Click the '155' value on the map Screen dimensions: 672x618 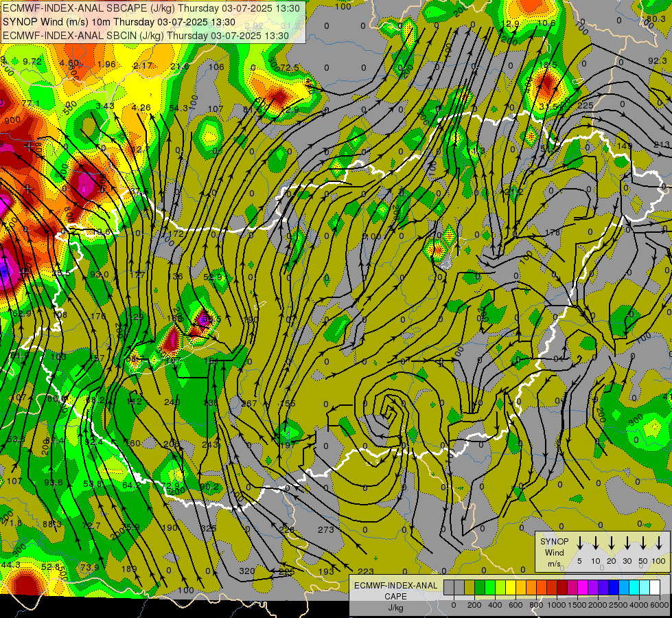[x=288, y=403]
